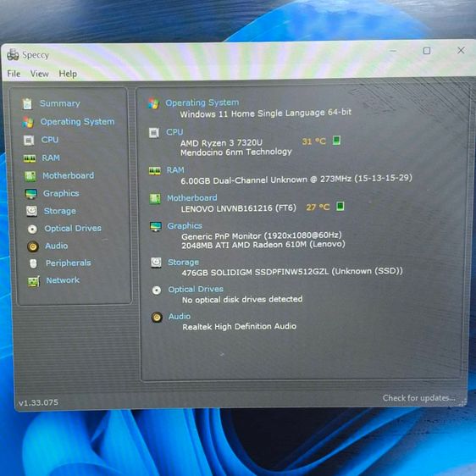Select Motherboard in the sidebar list
The height and width of the screenshot is (476, 476).
click(x=69, y=175)
